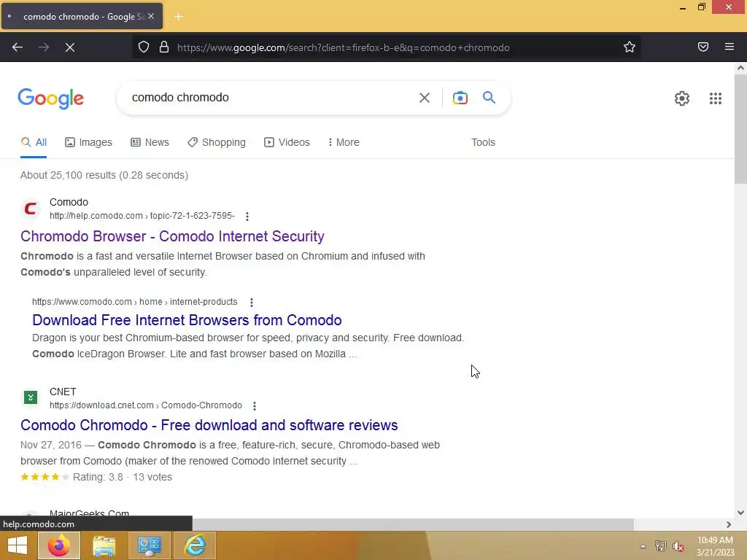Screen dimensions: 747x560
Task: Switch to the Shopping tab
Action: (x=217, y=142)
